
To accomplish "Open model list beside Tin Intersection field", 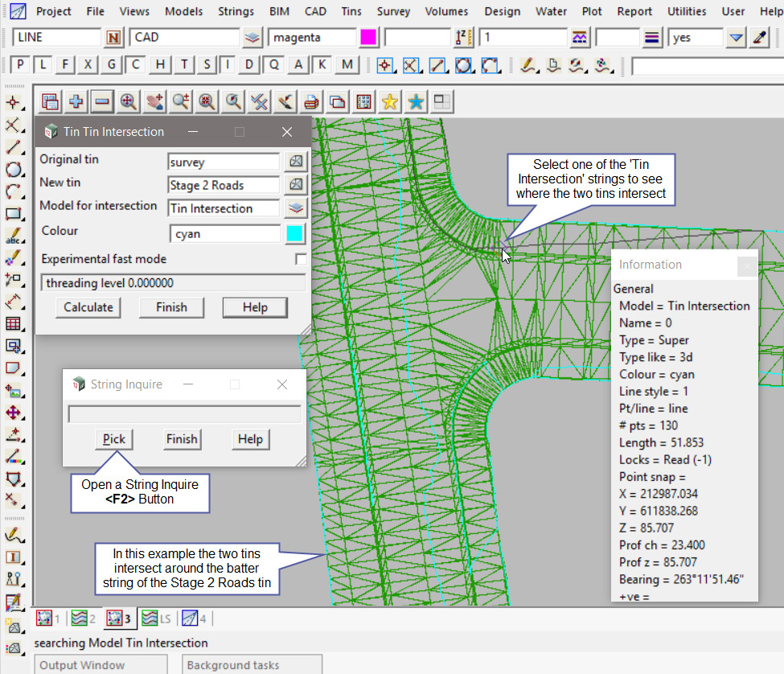I will point(296,208).
